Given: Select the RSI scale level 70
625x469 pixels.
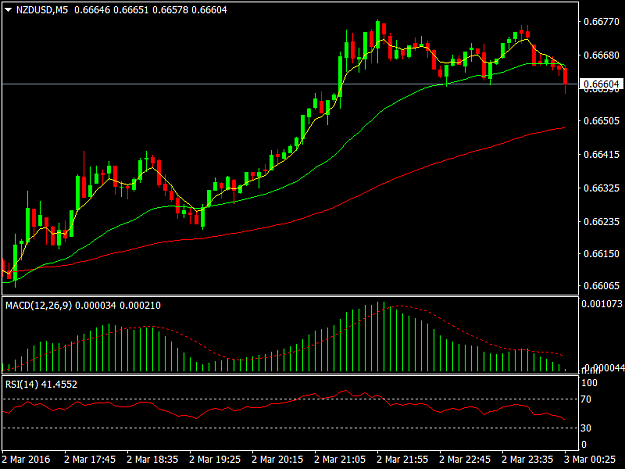Looking at the screenshot, I should 586,399.
